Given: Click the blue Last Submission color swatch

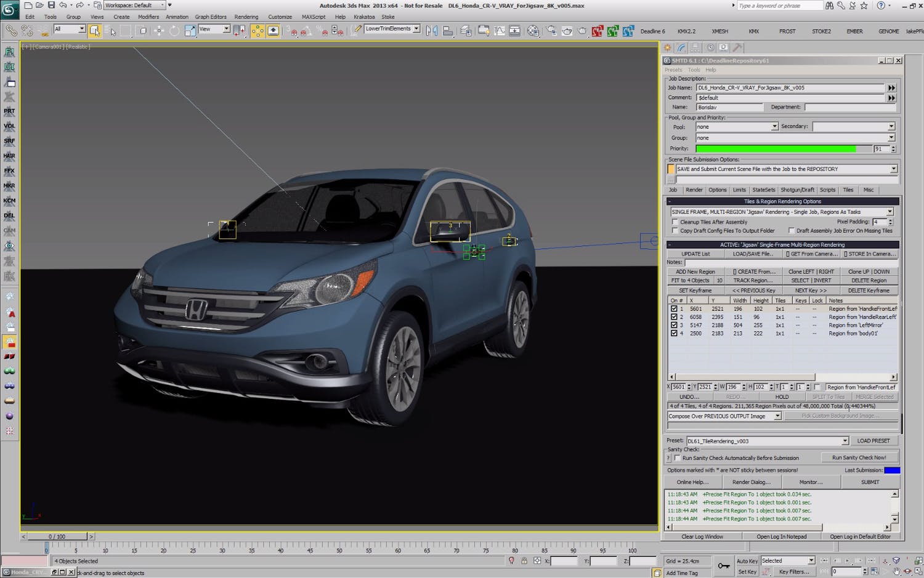Looking at the screenshot, I should [x=891, y=470].
